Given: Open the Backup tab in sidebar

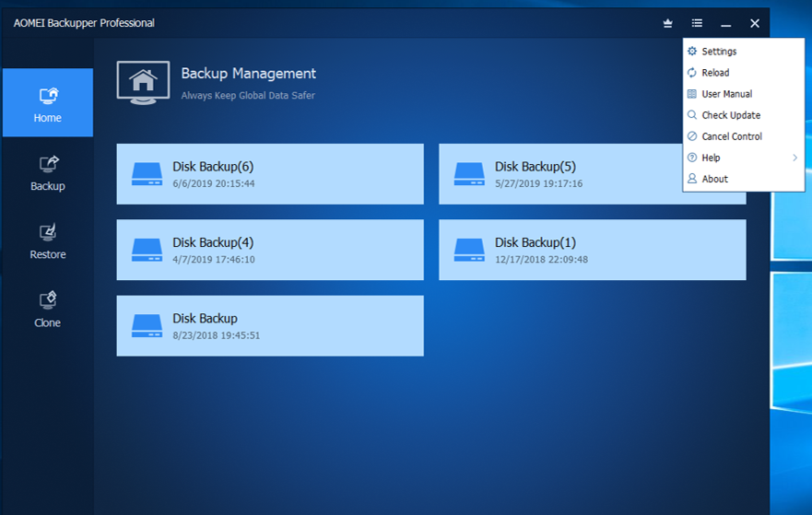Looking at the screenshot, I should pyautogui.click(x=48, y=172).
